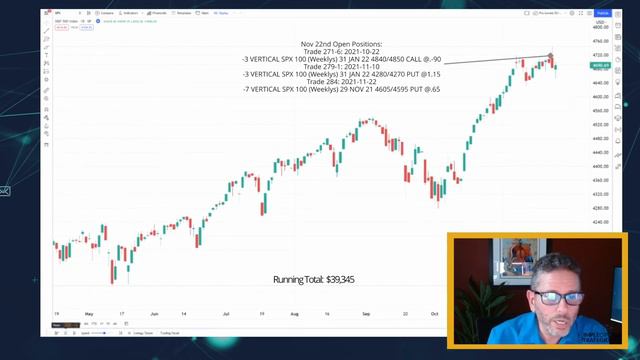Select the measure ruler tool in left toolbar

(47, 90)
